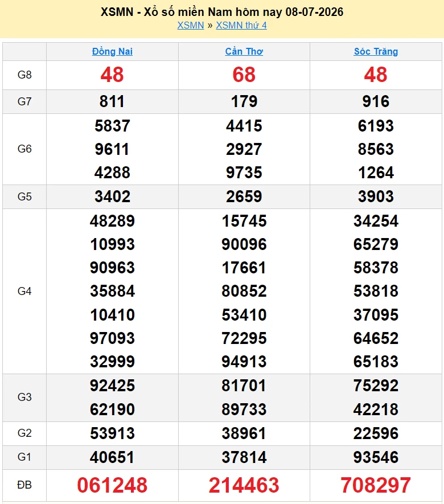Click Sóc Trăng G1 number 93546
Image resolution: width=444 pixels, height=504 pixels.
click(376, 457)
